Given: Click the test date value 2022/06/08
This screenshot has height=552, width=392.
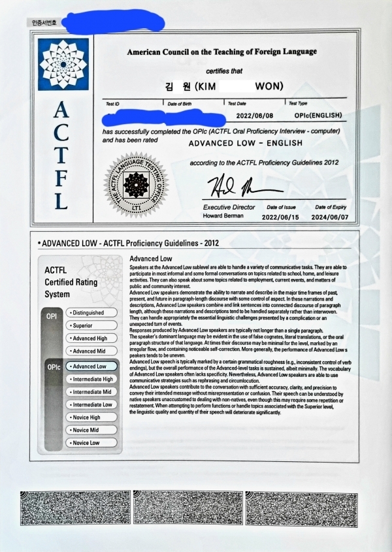Looking at the screenshot, I should (x=255, y=116).
